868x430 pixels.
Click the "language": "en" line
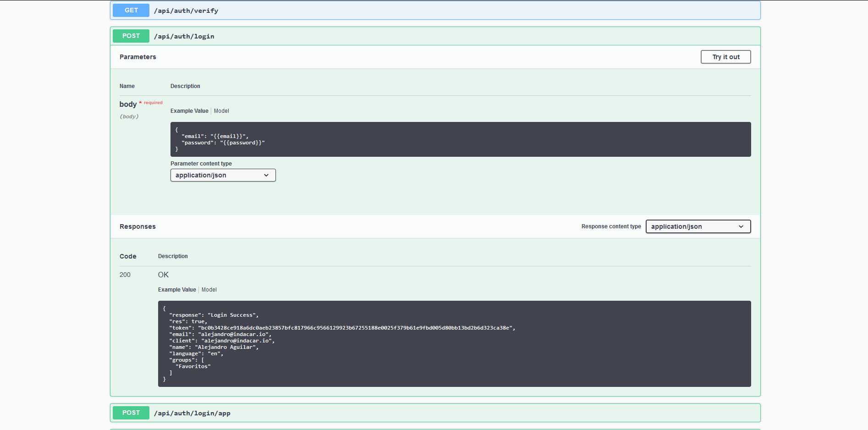(196, 353)
